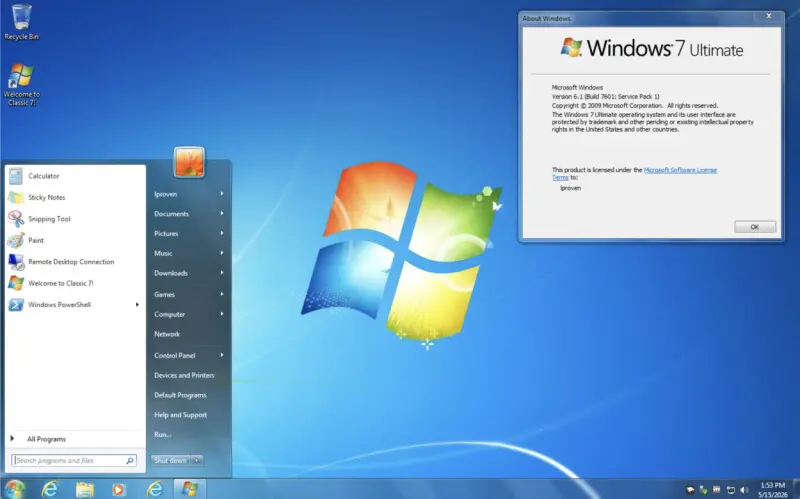Open Remote Desktop Connection entry

point(76,262)
